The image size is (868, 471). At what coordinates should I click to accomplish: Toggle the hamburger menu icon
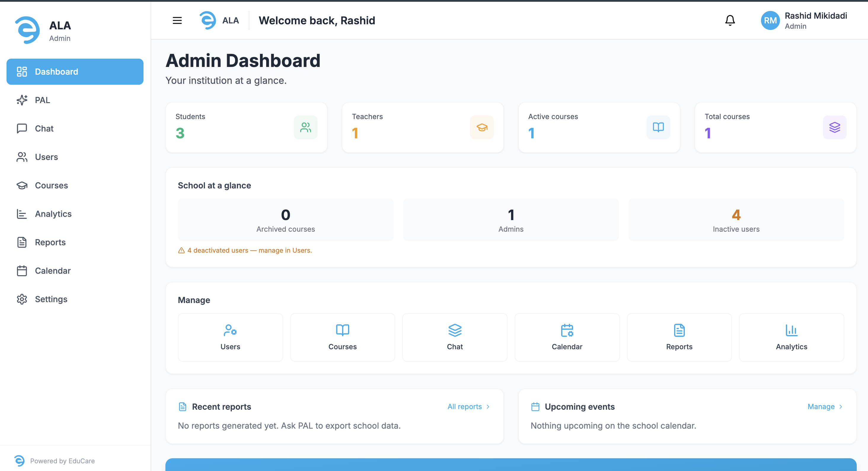point(177,20)
